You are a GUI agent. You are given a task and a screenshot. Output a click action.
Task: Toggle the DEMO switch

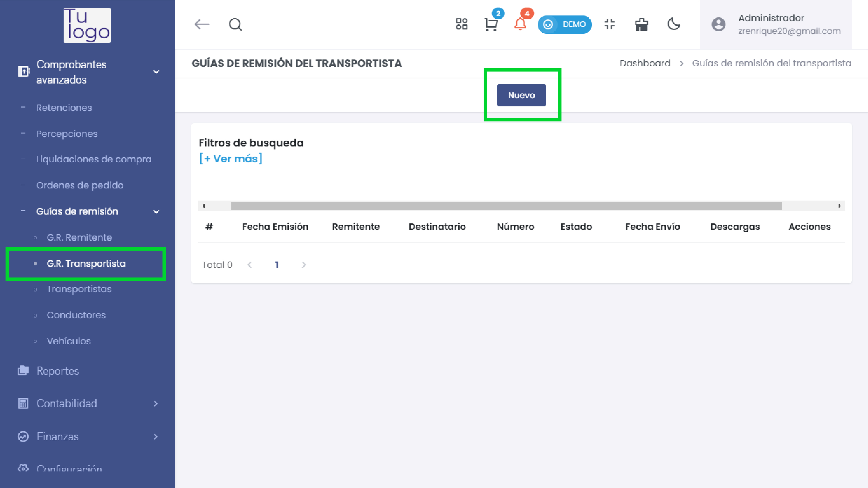click(x=564, y=24)
